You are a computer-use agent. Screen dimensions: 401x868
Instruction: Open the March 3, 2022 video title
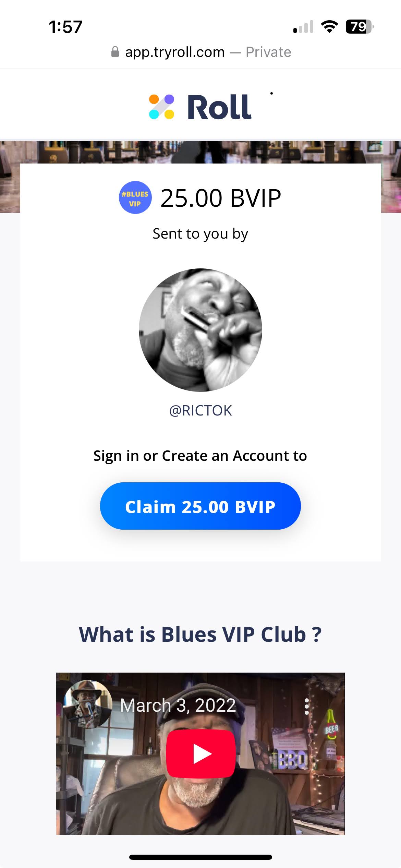click(178, 706)
